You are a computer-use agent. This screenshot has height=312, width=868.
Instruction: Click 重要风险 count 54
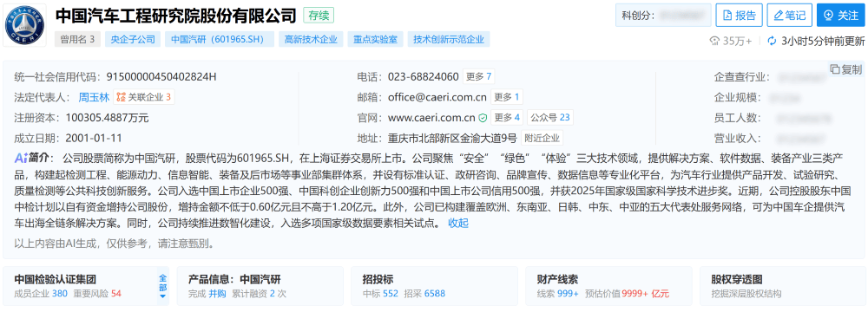click(x=116, y=294)
